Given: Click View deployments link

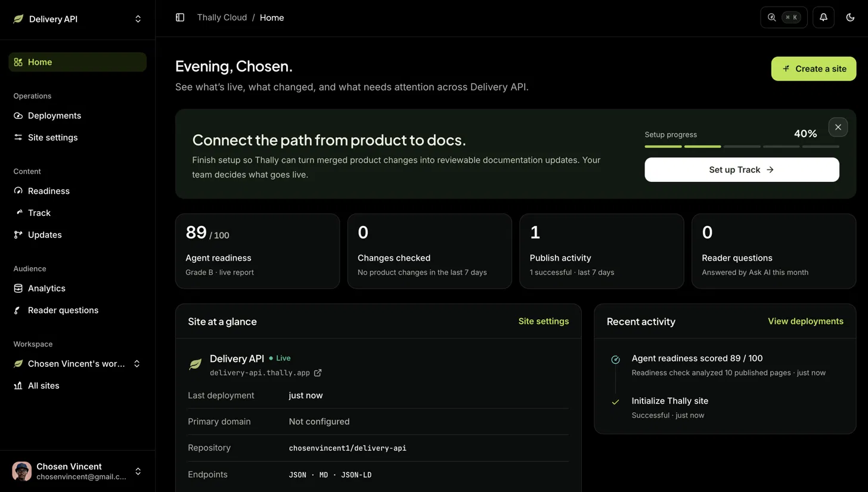Looking at the screenshot, I should [x=805, y=321].
